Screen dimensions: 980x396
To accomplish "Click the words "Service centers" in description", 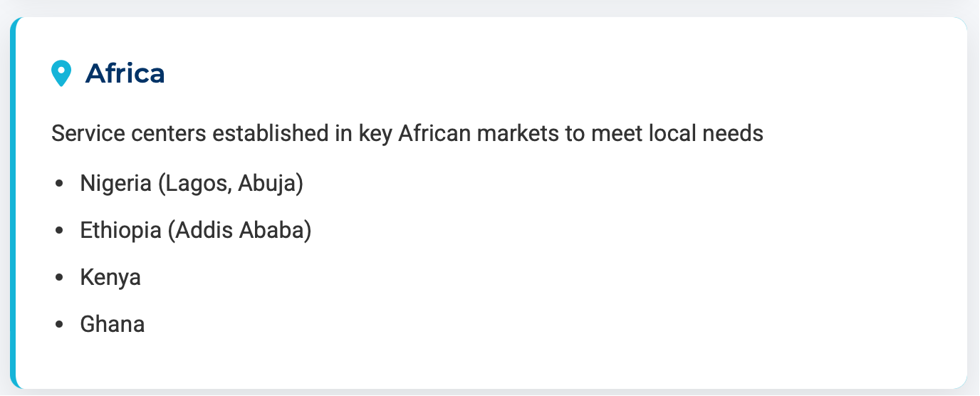I will pyautogui.click(x=119, y=133).
